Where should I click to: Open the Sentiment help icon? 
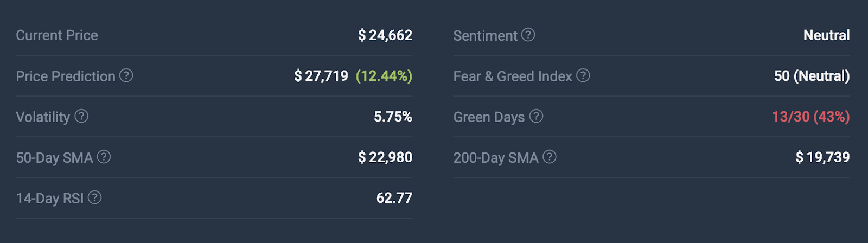tap(528, 35)
